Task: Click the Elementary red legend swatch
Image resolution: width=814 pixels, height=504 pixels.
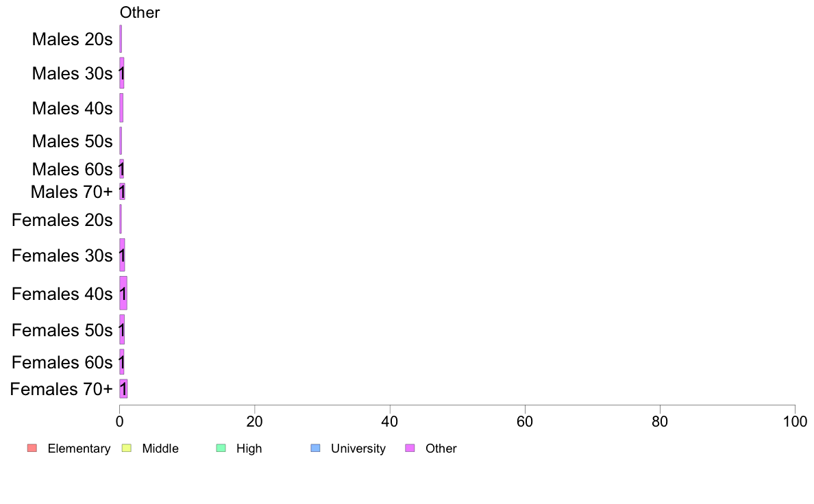Action: coord(32,448)
